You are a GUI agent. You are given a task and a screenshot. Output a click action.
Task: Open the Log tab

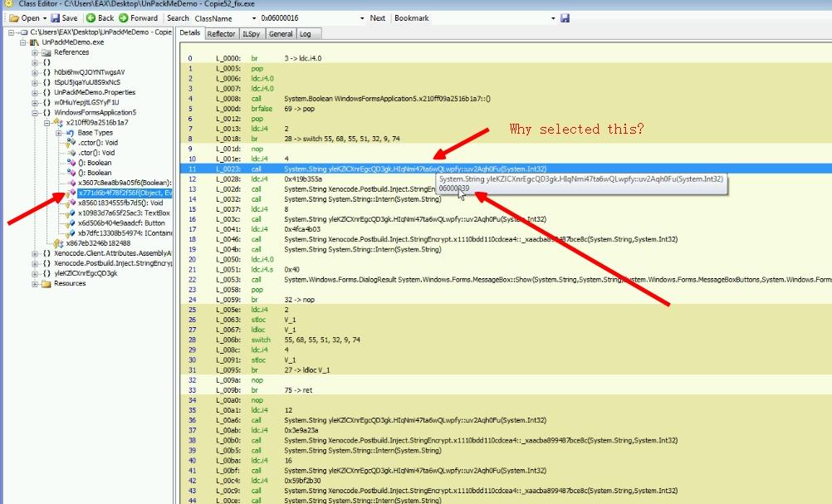(x=306, y=34)
